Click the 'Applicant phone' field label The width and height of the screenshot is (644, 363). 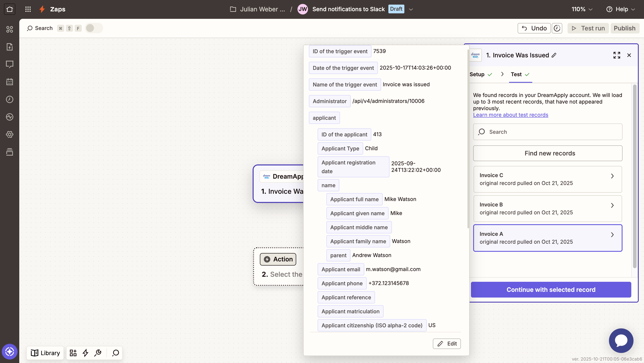click(342, 283)
